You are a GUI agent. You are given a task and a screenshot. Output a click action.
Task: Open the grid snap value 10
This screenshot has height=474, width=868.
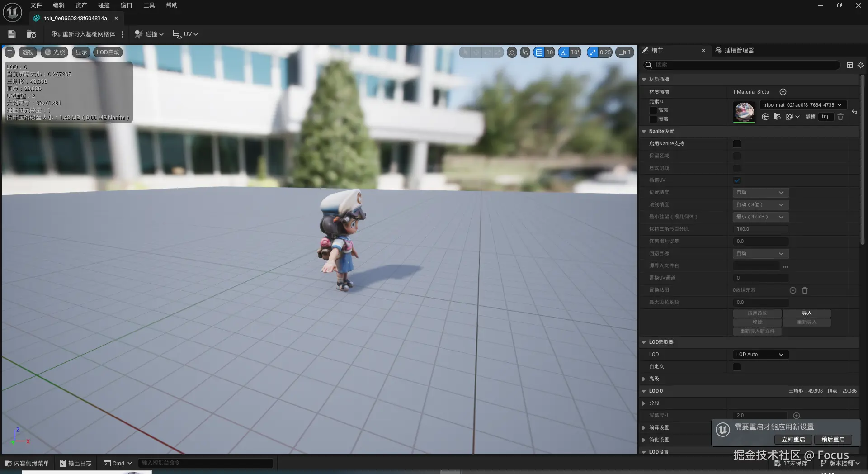coord(550,52)
